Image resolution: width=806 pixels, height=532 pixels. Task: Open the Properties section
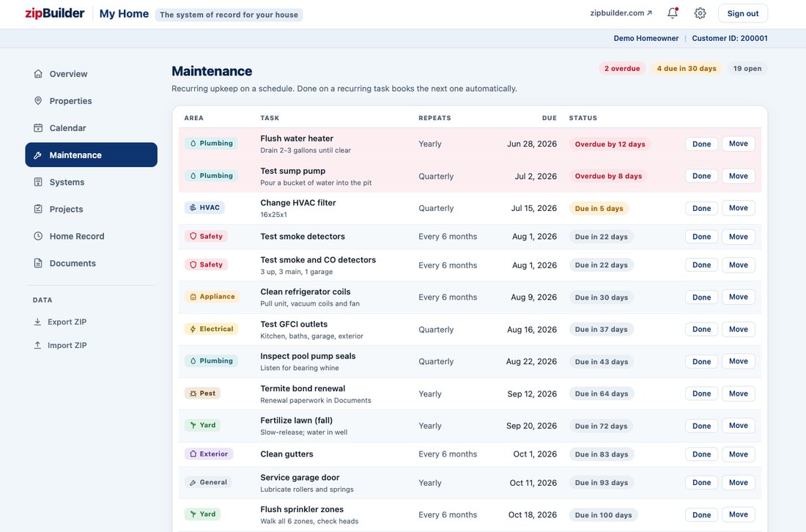[91, 100]
